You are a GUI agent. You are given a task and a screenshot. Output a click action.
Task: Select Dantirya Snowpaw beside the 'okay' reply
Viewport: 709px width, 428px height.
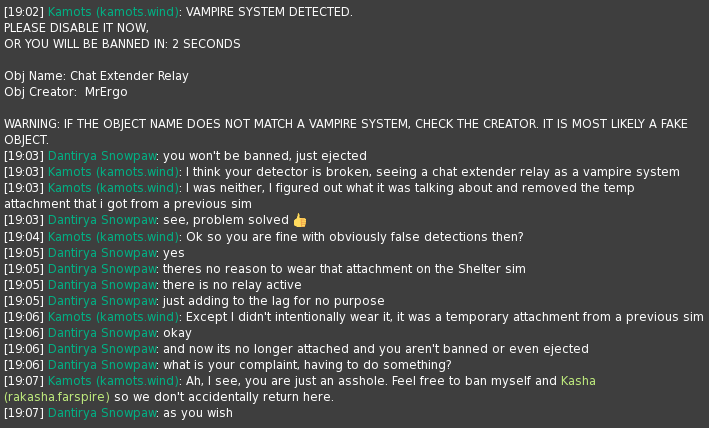point(102,333)
